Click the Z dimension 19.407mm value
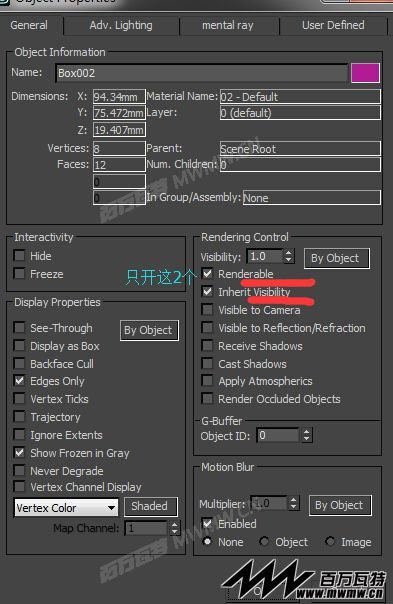Image resolution: width=393 pixels, height=604 pixels. pyautogui.click(x=119, y=130)
